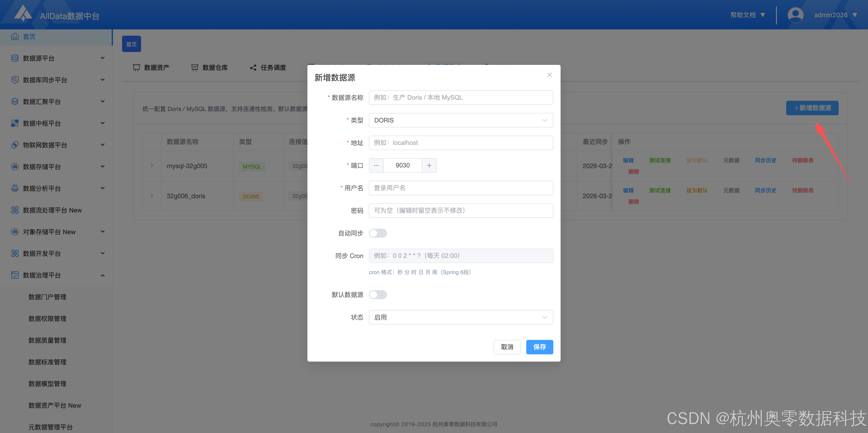This screenshot has height=433, width=868.
Task: Open the home icon in sidebar
Action: tap(15, 36)
